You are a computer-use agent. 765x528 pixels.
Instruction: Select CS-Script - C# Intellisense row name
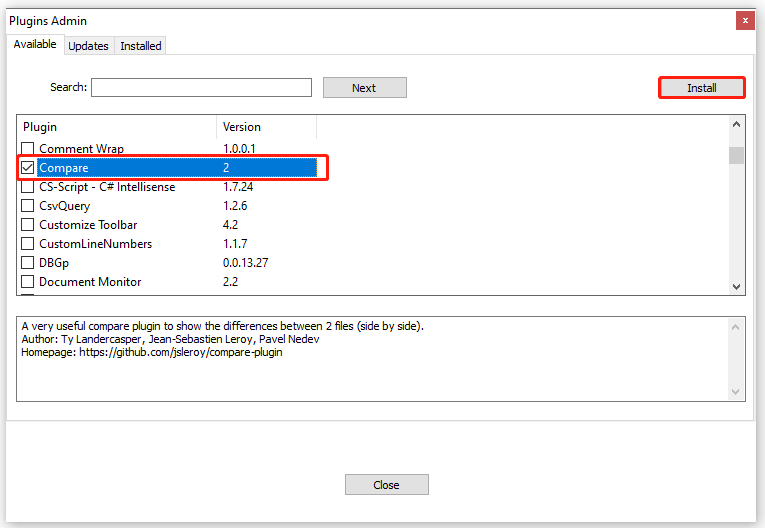coord(107,186)
